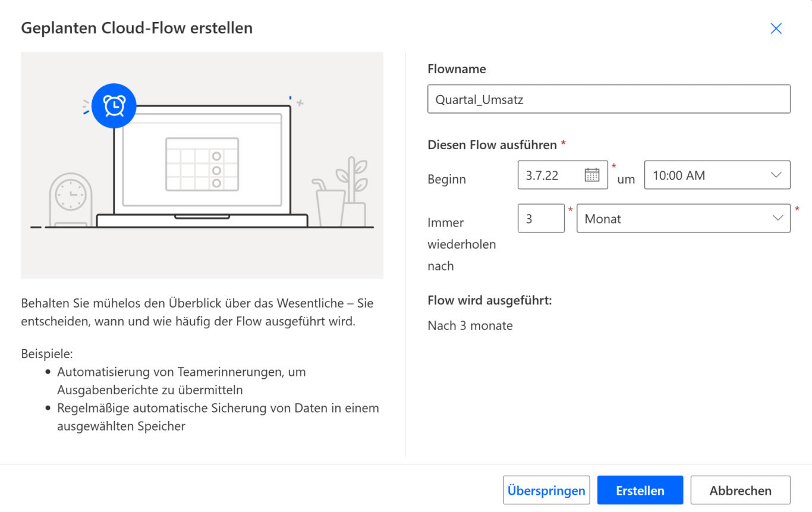This screenshot has height=512, width=812.
Task: Click the desk clock illustration
Action: coord(70,199)
